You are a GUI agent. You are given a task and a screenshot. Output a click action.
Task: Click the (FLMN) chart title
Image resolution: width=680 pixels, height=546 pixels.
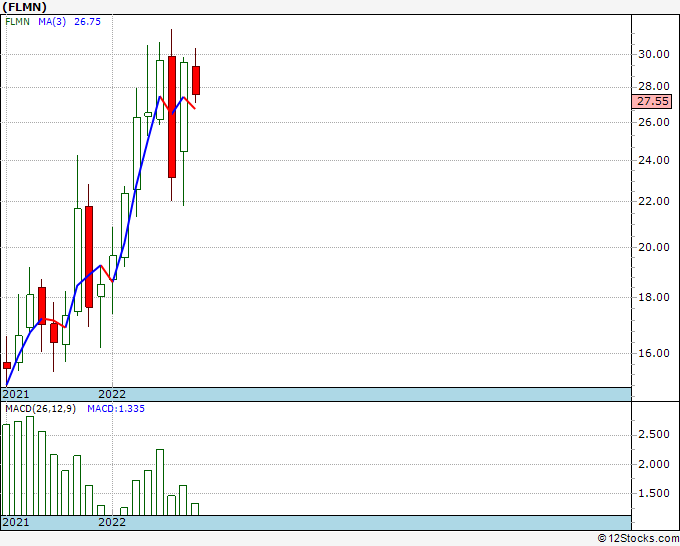tap(24, 7)
